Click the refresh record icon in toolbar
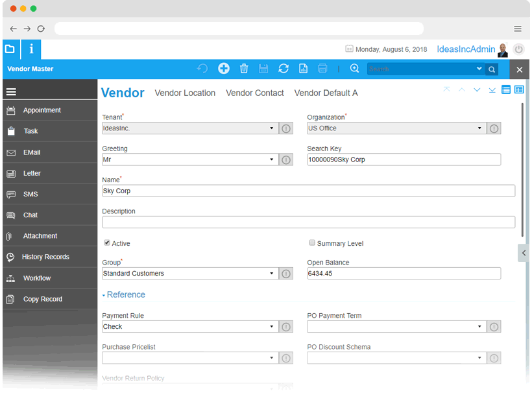Image resolution: width=532 pixels, height=415 pixels. [x=284, y=69]
